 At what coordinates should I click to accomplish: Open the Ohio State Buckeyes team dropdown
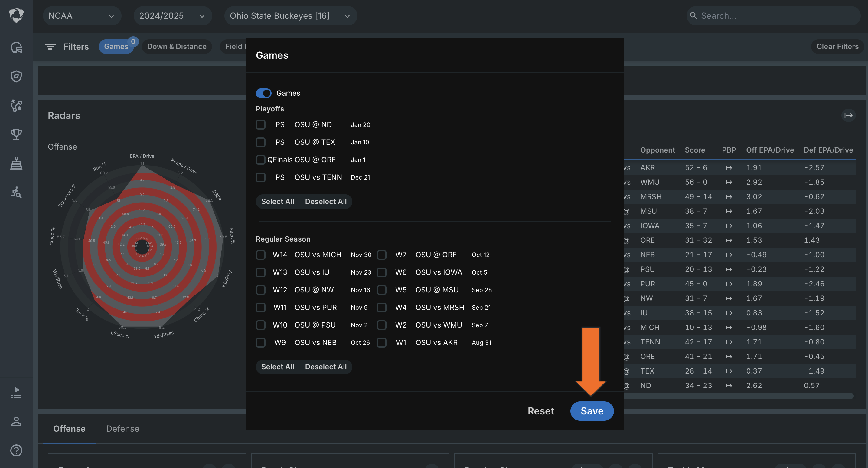pos(290,16)
